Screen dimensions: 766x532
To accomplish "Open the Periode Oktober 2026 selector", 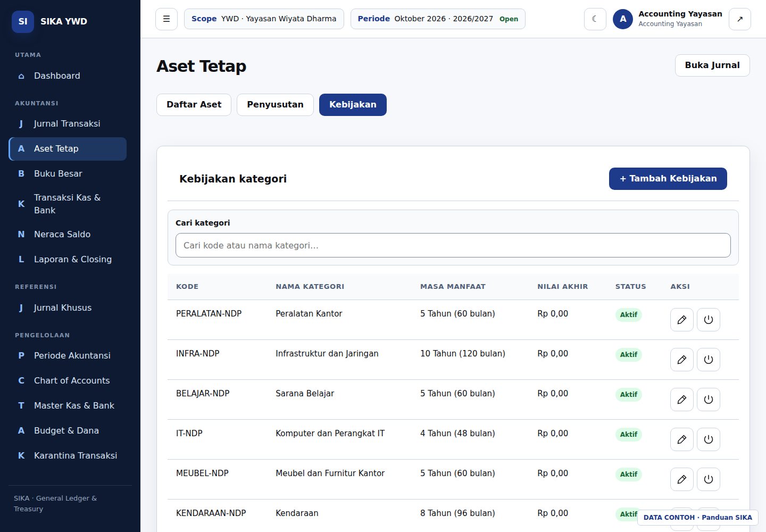I will (438, 19).
